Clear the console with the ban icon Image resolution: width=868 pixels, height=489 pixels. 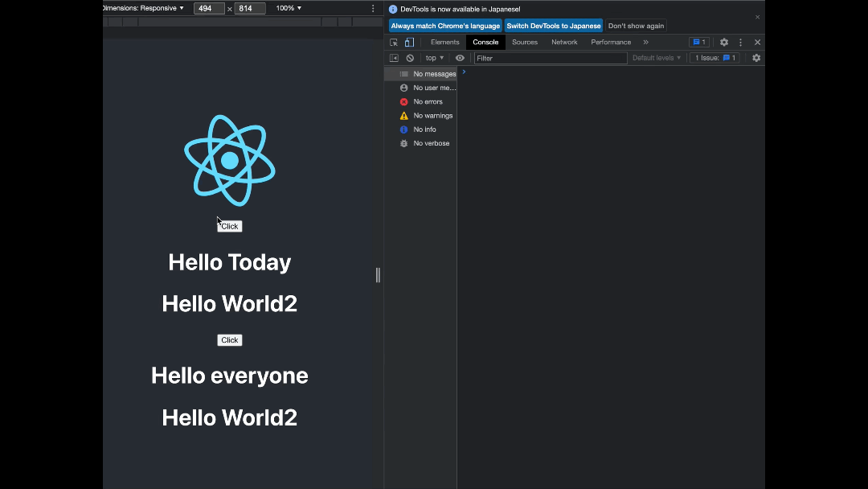410,58
